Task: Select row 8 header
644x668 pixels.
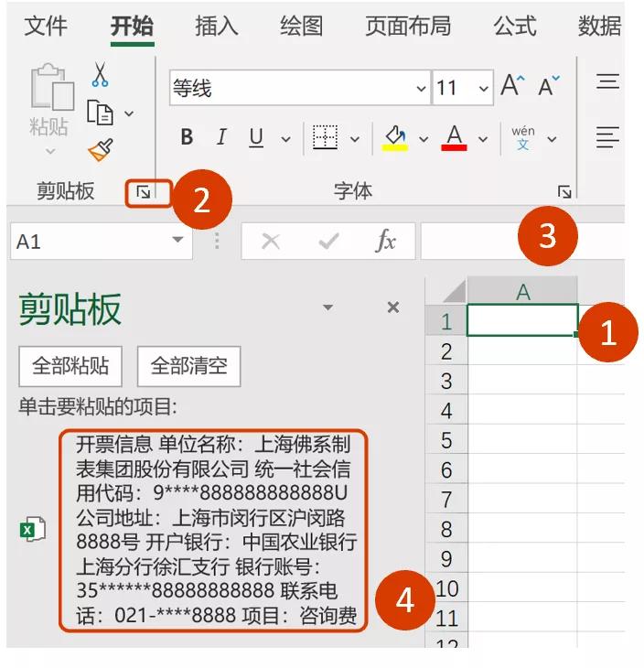Action: pos(446,529)
